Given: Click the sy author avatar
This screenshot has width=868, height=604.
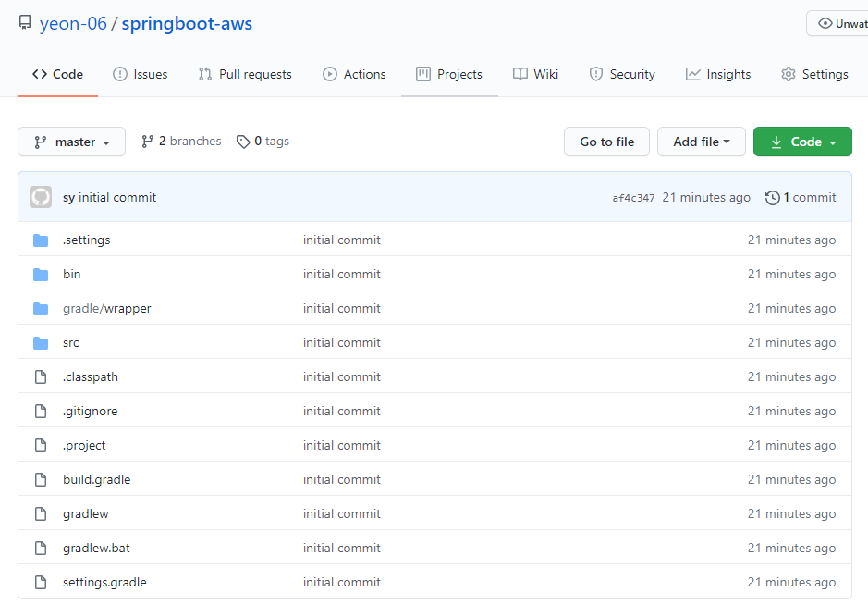Looking at the screenshot, I should 41,197.
